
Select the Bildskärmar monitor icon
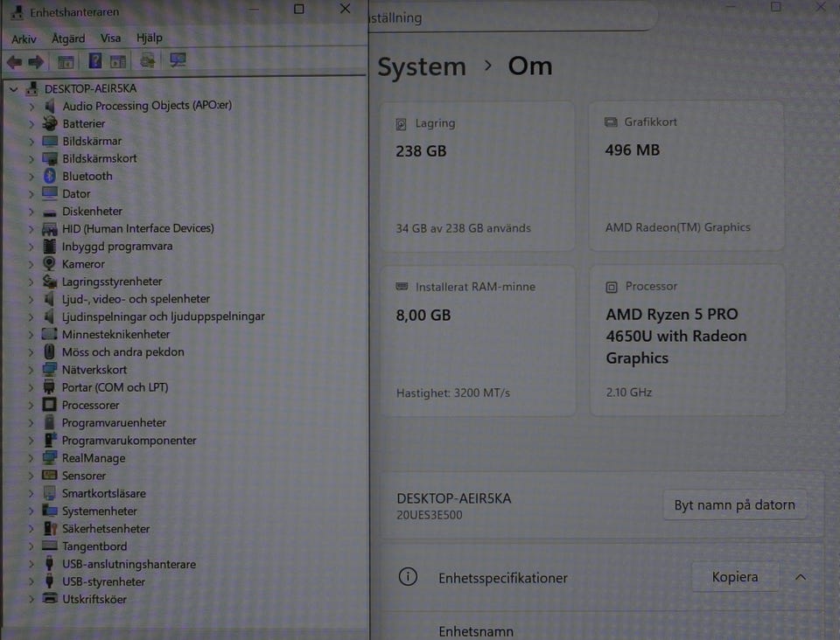[x=50, y=141]
